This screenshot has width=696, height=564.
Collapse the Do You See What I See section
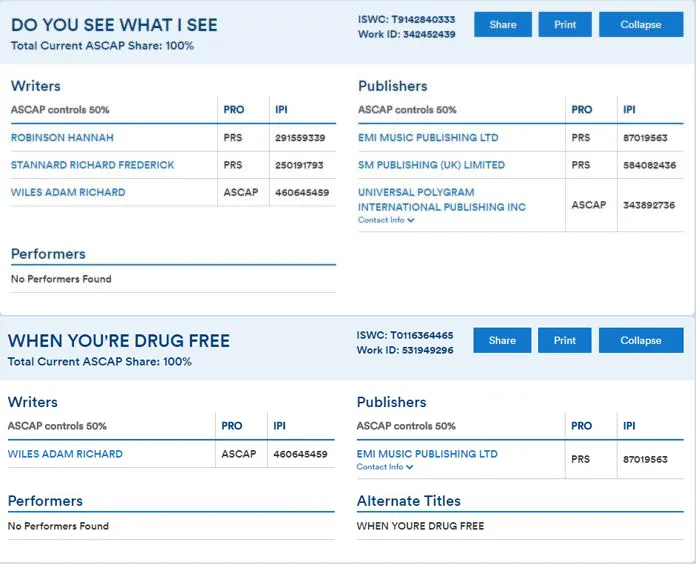[x=641, y=24]
